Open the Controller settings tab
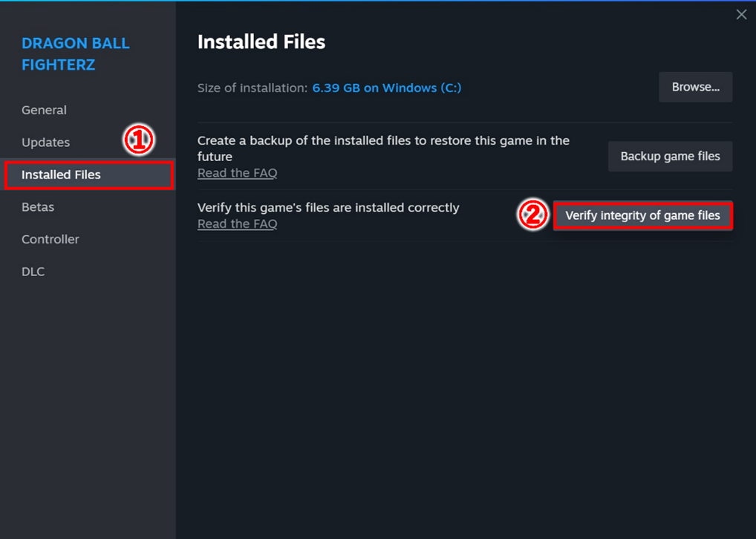This screenshot has height=539, width=756. point(50,239)
